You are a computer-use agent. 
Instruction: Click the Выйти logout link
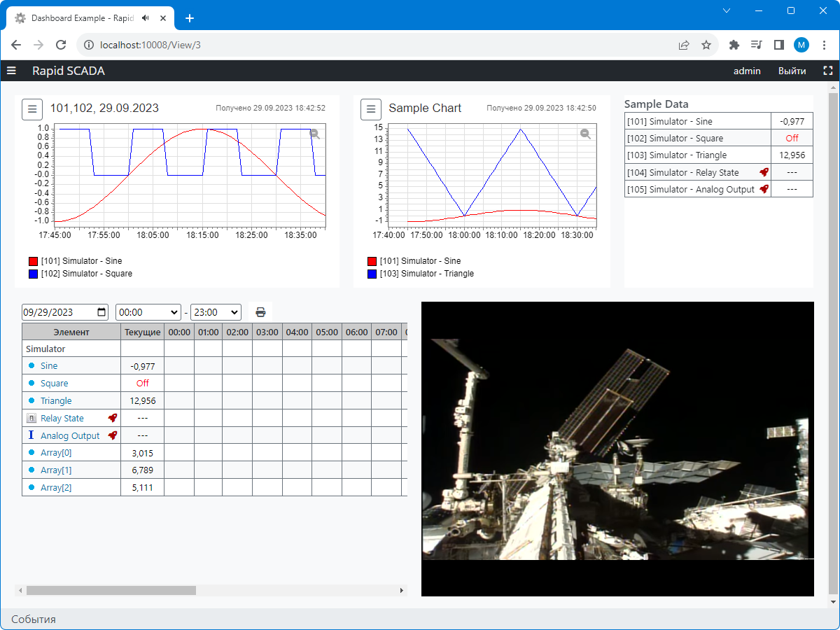792,71
